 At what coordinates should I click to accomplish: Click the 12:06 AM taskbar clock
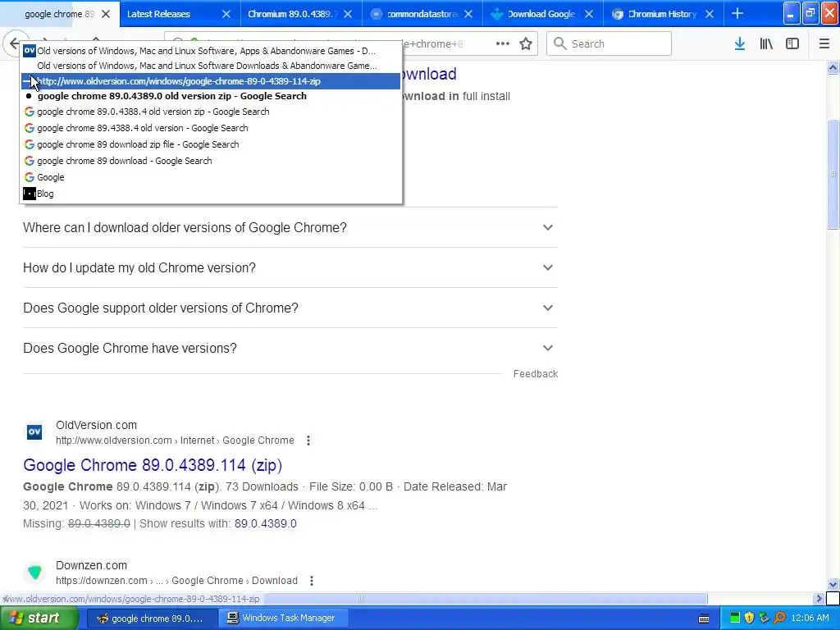pyautogui.click(x=810, y=619)
